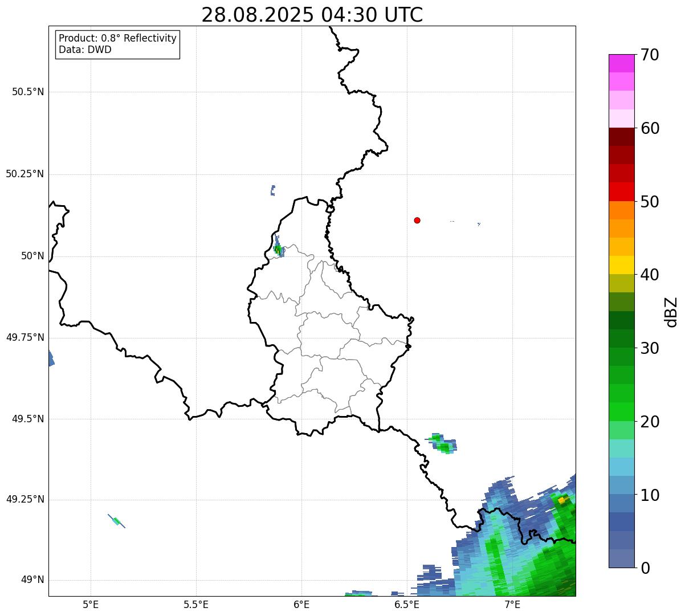Click the small blue echo near 50.2°N

(273, 190)
